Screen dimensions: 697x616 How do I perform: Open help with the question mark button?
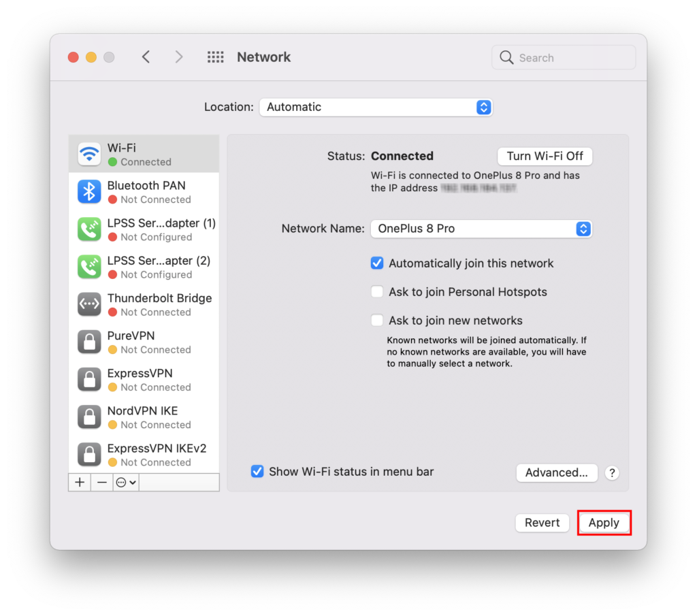point(612,473)
